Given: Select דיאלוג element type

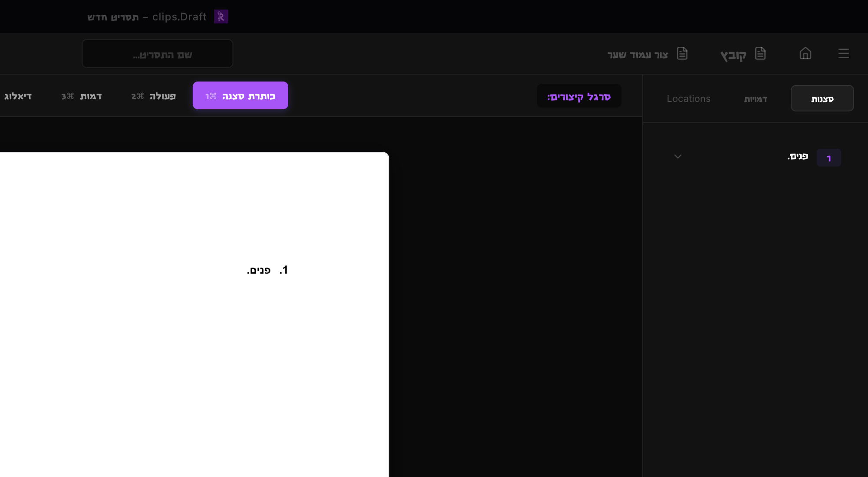Looking at the screenshot, I should click(18, 96).
